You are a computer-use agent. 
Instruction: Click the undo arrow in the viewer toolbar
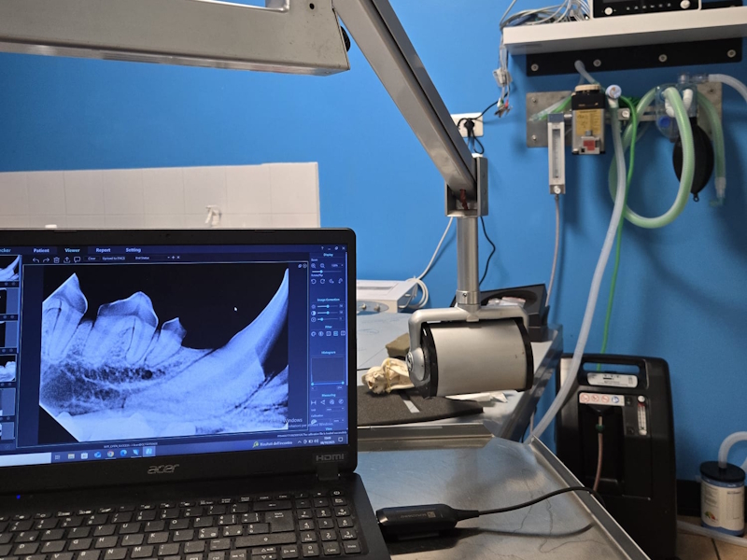pos(35,259)
